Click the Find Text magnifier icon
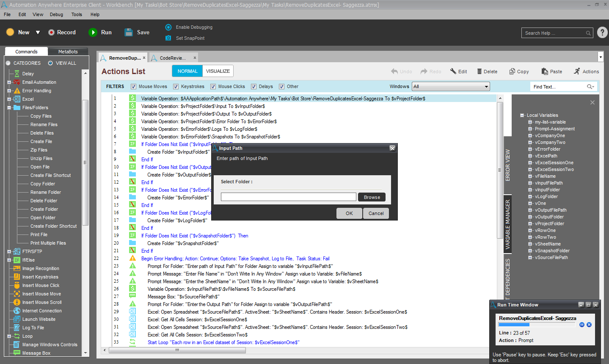The image size is (609, 364). 590,87
